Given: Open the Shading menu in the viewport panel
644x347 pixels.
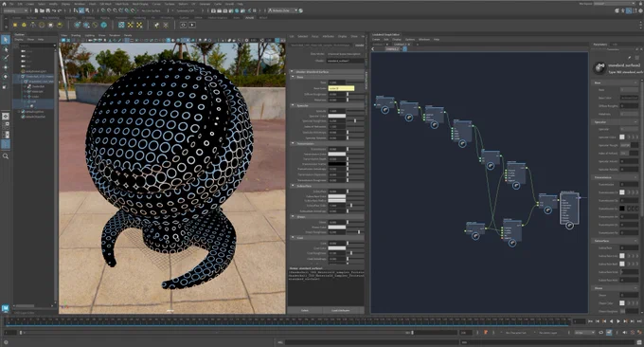Looking at the screenshot, I should coord(76,35).
